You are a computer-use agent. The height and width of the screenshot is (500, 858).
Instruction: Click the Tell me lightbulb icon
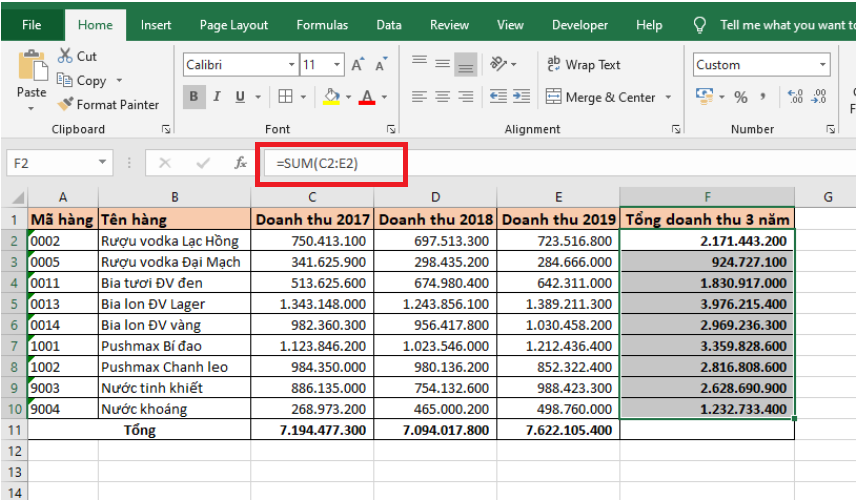[x=699, y=25]
